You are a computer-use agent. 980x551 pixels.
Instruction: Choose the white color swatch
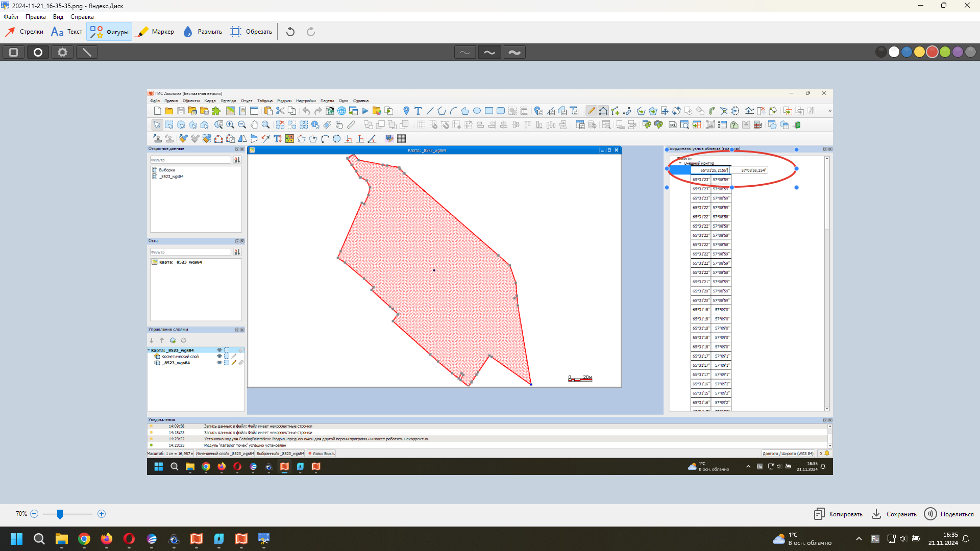[x=894, y=52]
